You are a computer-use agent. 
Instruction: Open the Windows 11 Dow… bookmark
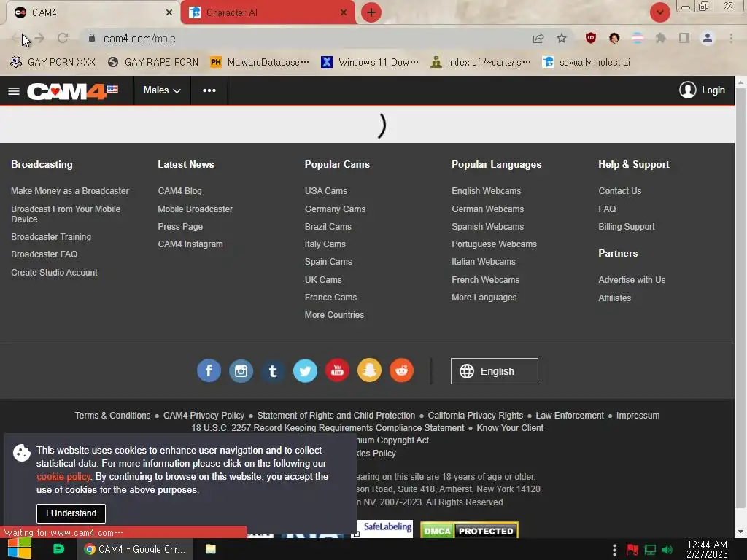370,63
